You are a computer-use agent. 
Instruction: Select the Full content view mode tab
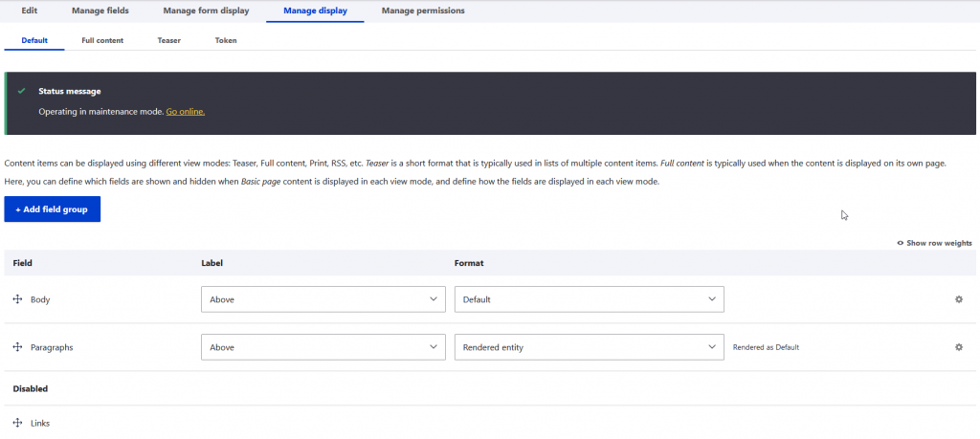pos(102,41)
